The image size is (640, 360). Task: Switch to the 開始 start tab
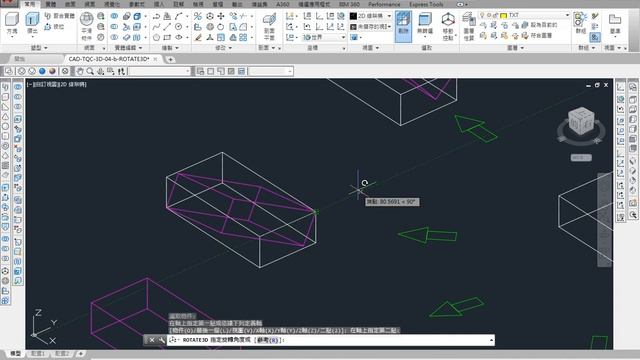pyautogui.click(x=20, y=59)
